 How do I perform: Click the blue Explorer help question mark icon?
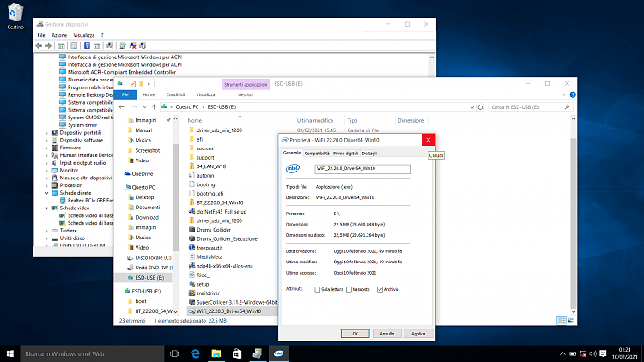pos(573,94)
